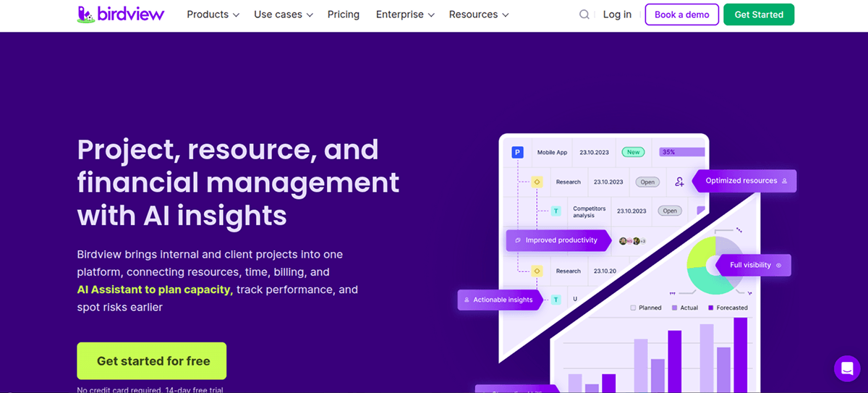Viewport: 868px width, 393px height.
Task: Expand the Resources menu
Action: [479, 14]
